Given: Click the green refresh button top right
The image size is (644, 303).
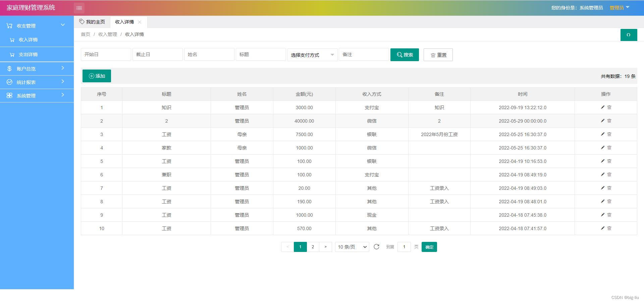Looking at the screenshot, I should (x=629, y=35).
